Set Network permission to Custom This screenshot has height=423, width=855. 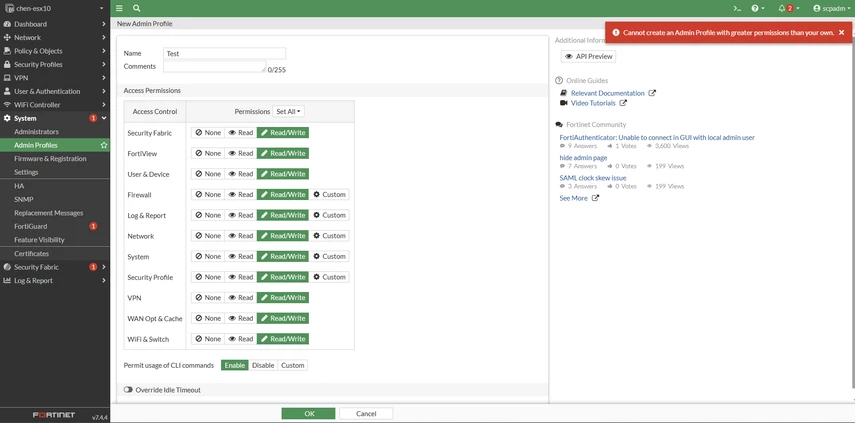[x=329, y=236]
